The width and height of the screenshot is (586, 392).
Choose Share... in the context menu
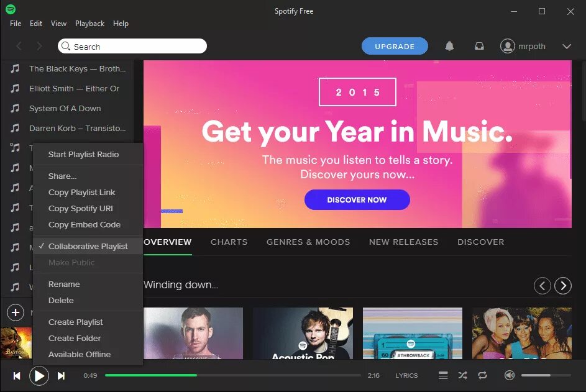tap(88, 176)
